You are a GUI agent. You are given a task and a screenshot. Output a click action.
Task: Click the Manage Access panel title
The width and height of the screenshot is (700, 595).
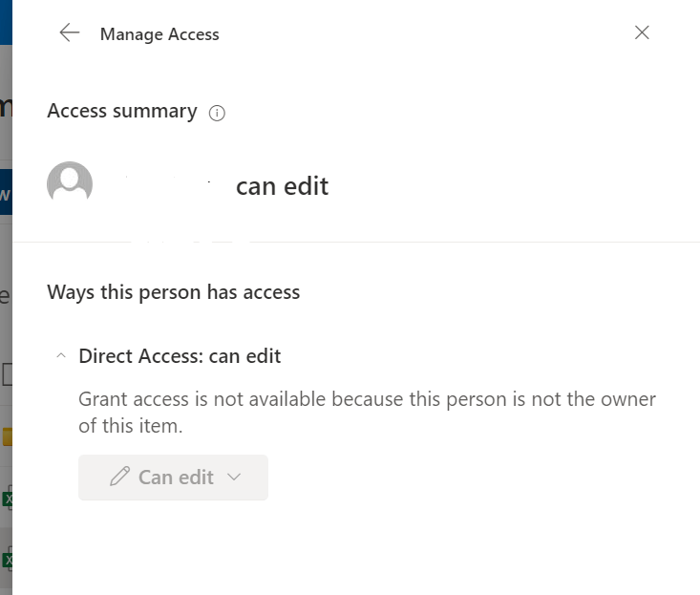pos(159,34)
